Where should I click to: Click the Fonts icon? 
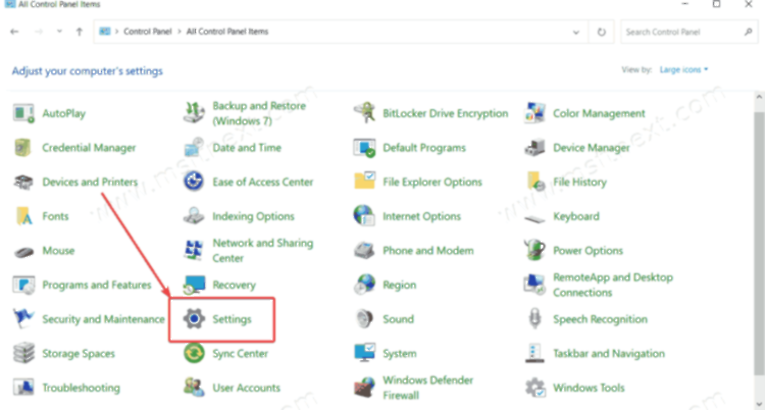(23, 216)
